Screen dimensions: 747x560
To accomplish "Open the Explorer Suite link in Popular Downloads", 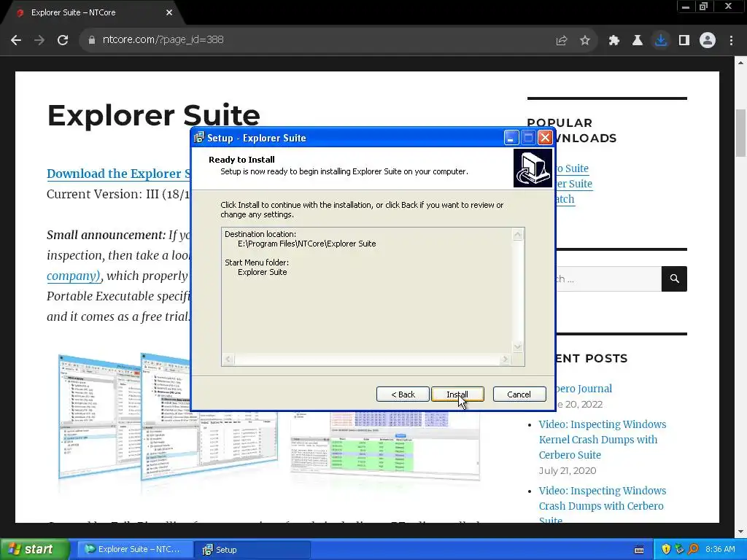I will pyautogui.click(x=573, y=184).
